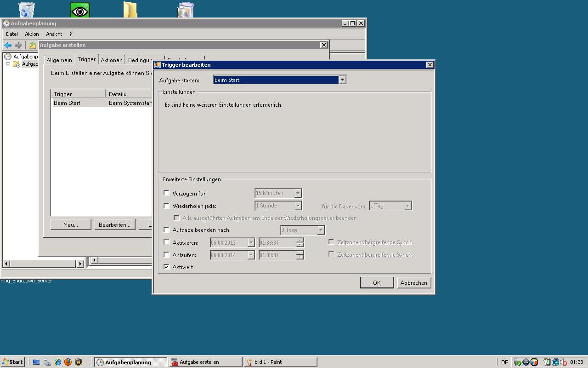Open the Aktion menu

coord(32,34)
